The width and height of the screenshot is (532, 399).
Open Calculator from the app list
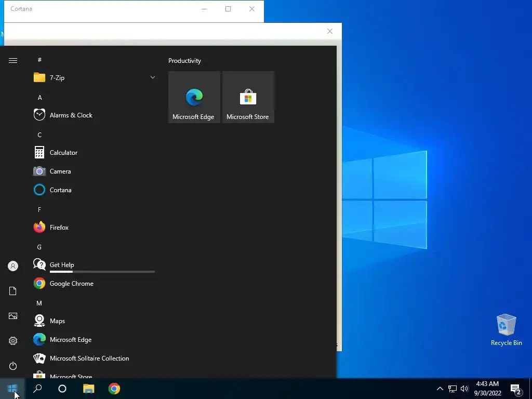click(x=95, y=153)
